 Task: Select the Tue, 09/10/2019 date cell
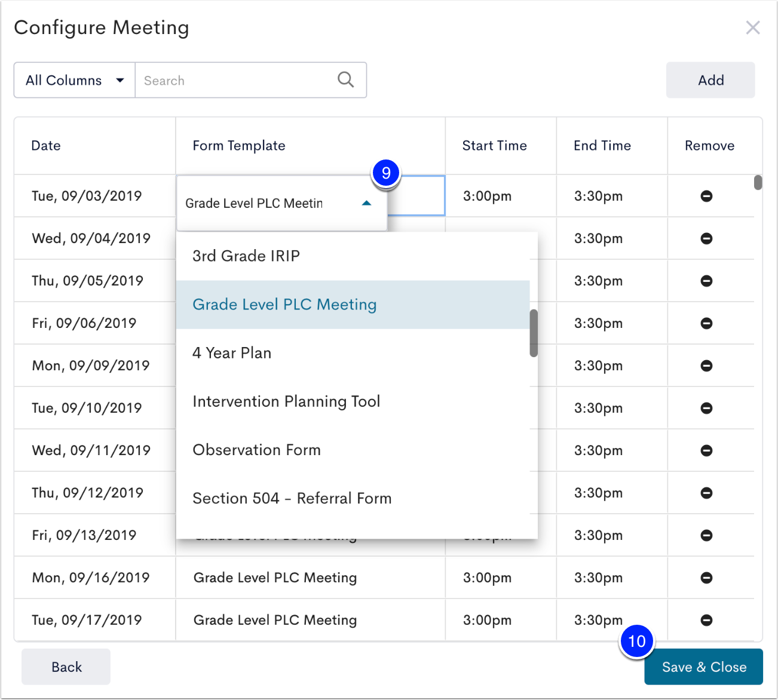(95, 408)
